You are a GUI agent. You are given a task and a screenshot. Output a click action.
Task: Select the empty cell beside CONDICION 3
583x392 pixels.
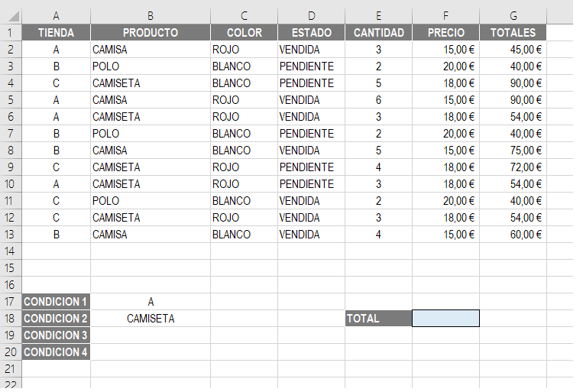click(x=151, y=335)
